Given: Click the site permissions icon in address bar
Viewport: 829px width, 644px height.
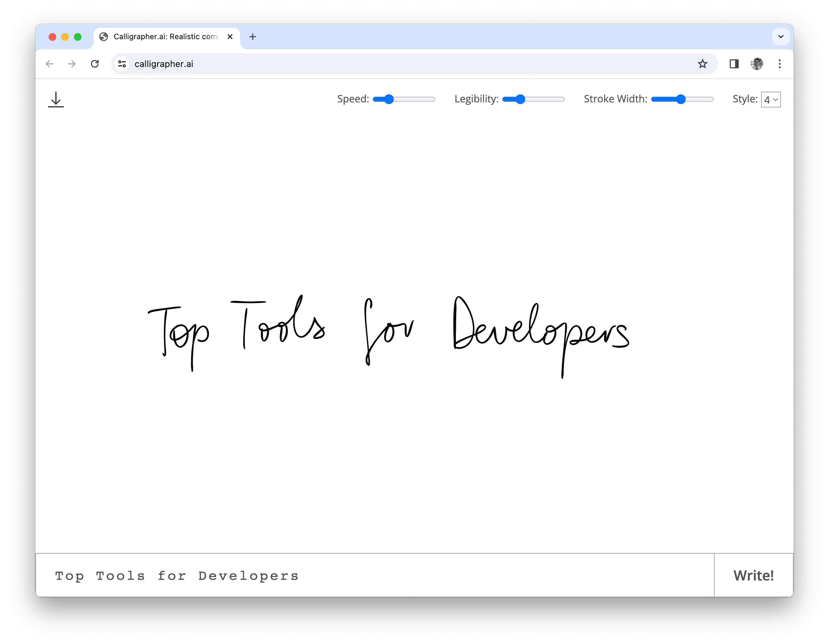Looking at the screenshot, I should click(122, 64).
